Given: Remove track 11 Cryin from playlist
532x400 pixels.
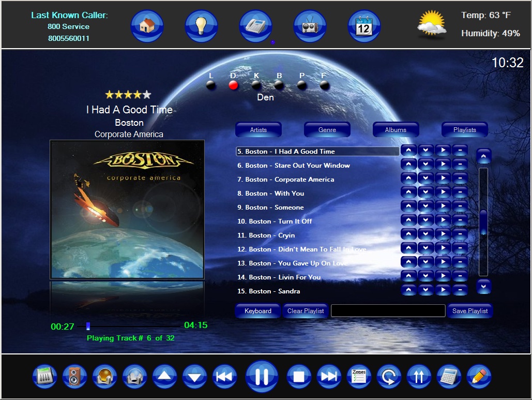Looking at the screenshot, I should [x=460, y=234].
